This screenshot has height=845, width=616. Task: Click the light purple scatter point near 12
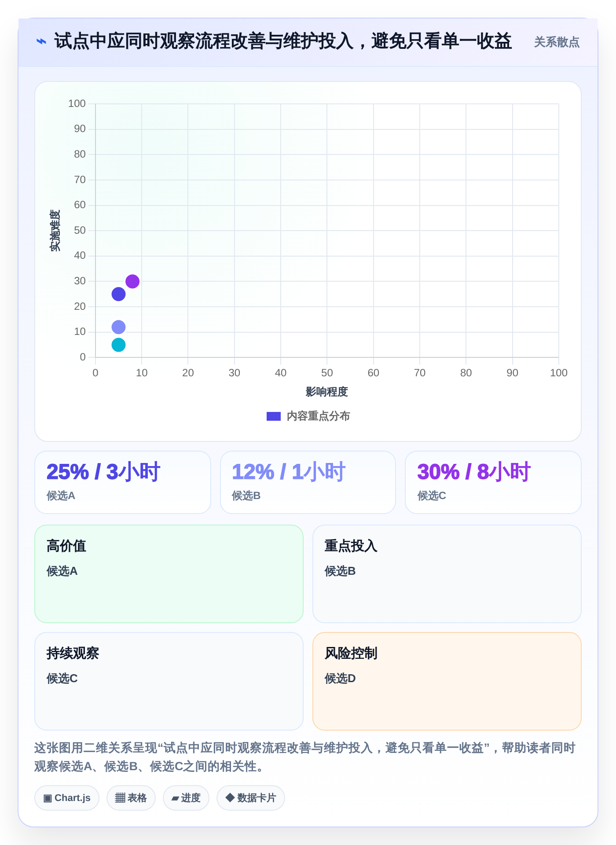[118, 327]
